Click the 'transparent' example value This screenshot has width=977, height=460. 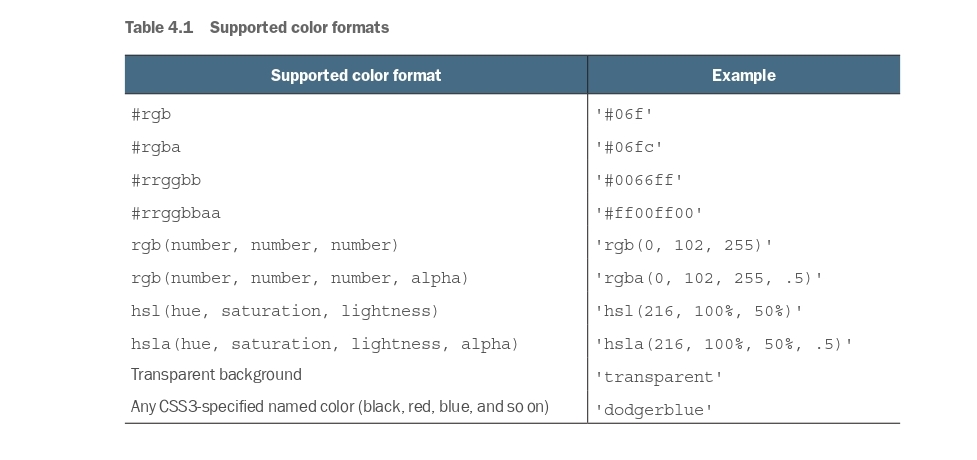pos(659,377)
